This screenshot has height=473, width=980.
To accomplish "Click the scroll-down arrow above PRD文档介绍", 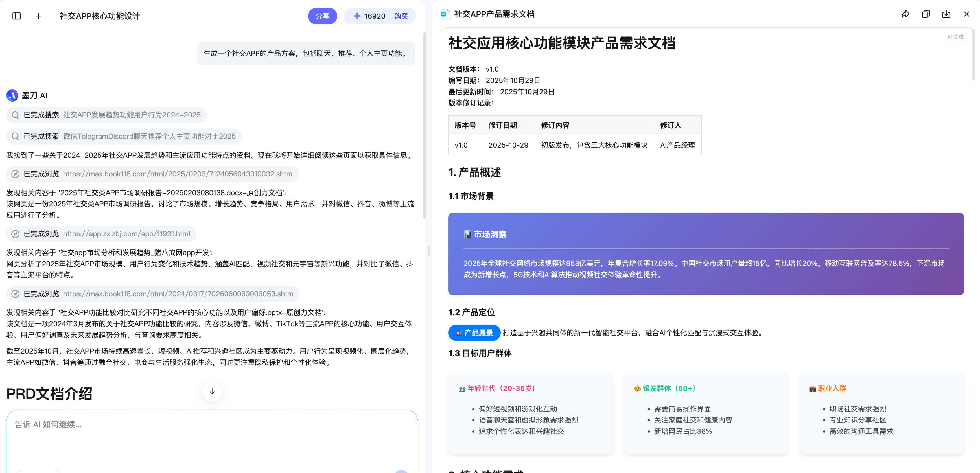I will [x=212, y=391].
